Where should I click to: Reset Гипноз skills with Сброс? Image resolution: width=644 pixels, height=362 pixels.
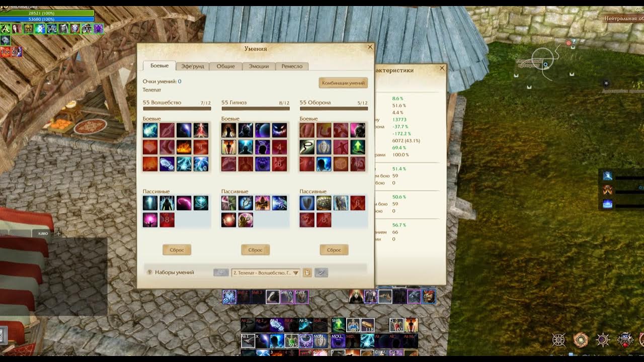point(256,250)
